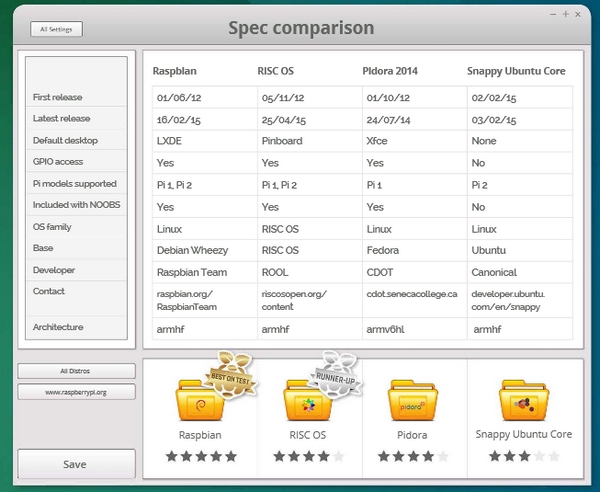Select Latest release in the sidebar
Image resolution: width=600 pixels, height=492 pixels.
[77, 119]
